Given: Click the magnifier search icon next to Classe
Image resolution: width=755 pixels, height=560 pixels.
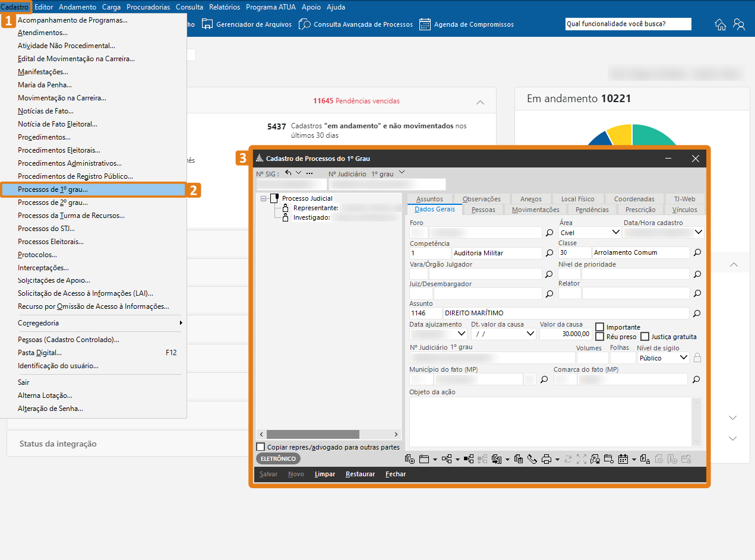Looking at the screenshot, I should coord(697,253).
